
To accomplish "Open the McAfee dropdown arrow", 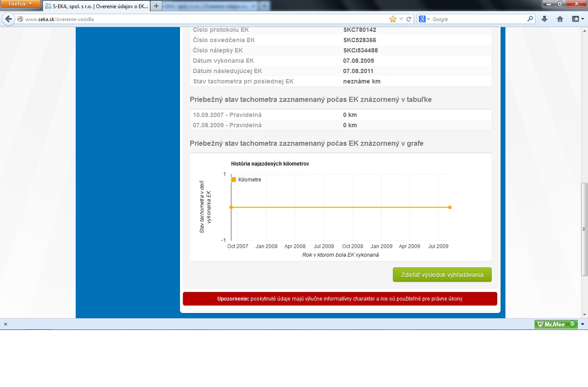I will [x=582, y=324].
